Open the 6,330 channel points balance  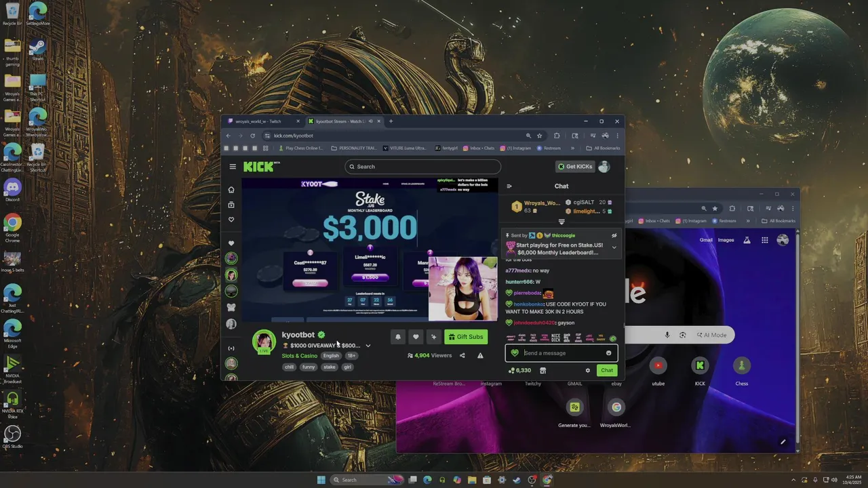click(x=520, y=371)
